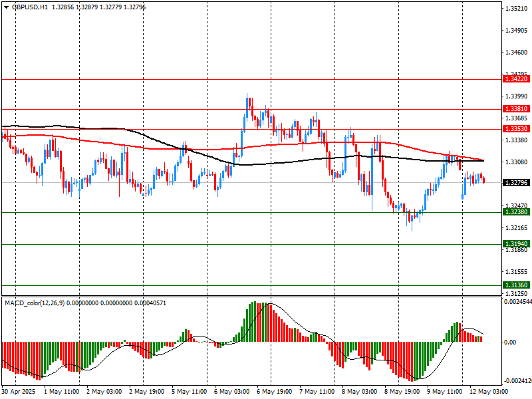Select the red 1.34220 resistance price label
This screenshot has height=399, width=532.
click(516, 78)
